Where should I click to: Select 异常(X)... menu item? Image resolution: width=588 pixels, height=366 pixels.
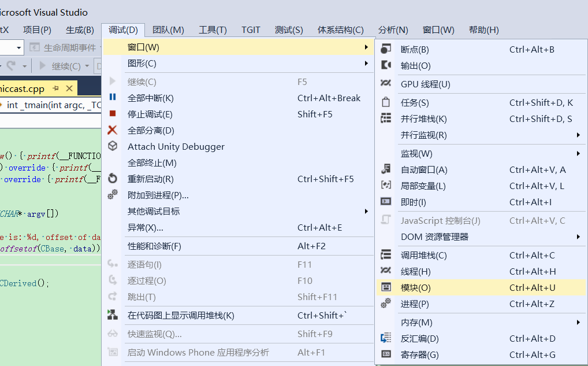[x=239, y=227]
